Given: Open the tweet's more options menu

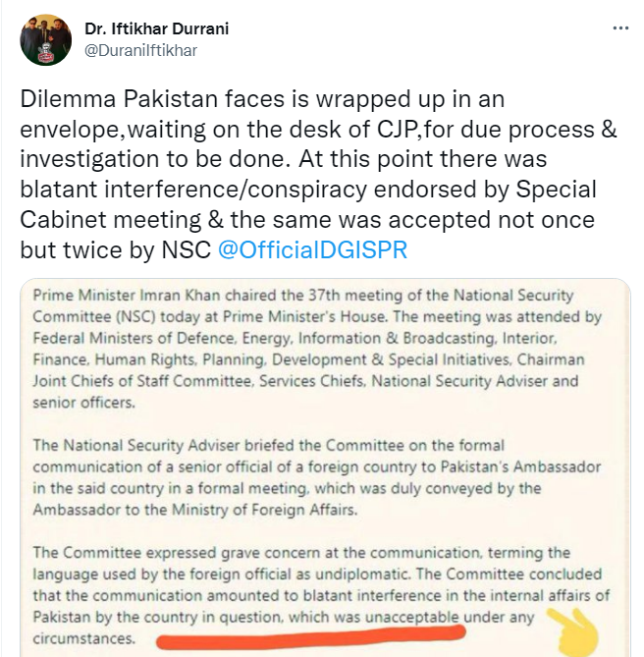Looking at the screenshot, I should tap(619, 28).
